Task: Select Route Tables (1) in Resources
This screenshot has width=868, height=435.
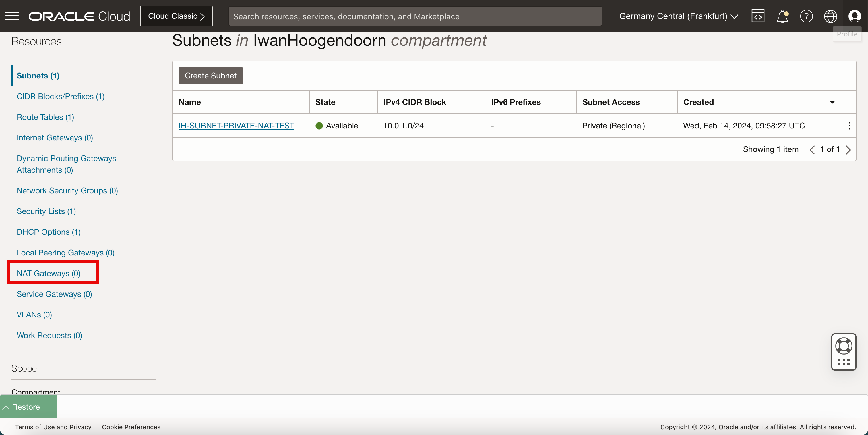Action: tap(45, 117)
